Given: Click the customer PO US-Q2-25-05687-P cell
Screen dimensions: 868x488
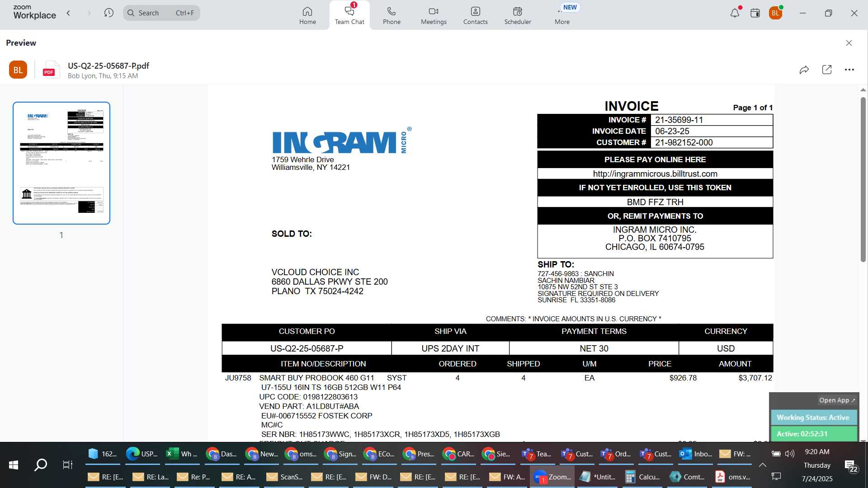Looking at the screenshot, I should (307, 348).
